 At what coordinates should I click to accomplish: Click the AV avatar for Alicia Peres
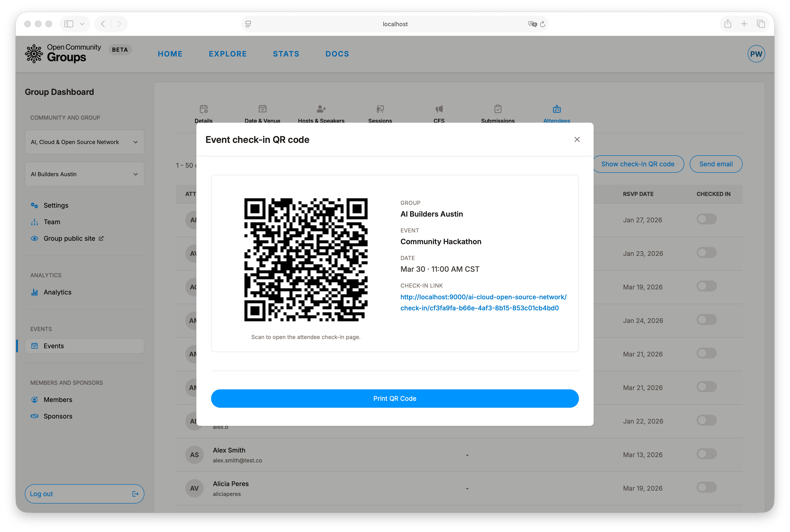pos(194,488)
